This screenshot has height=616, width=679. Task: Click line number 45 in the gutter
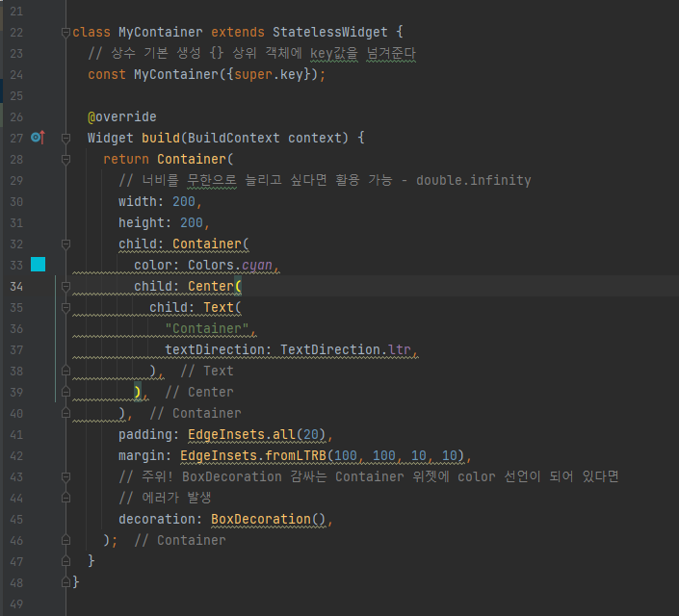[x=16, y=520]
